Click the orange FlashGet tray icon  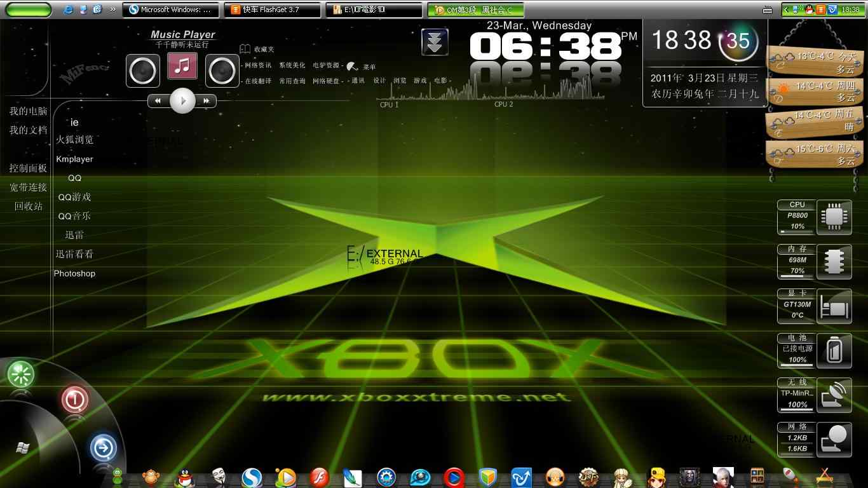(820, 10)
